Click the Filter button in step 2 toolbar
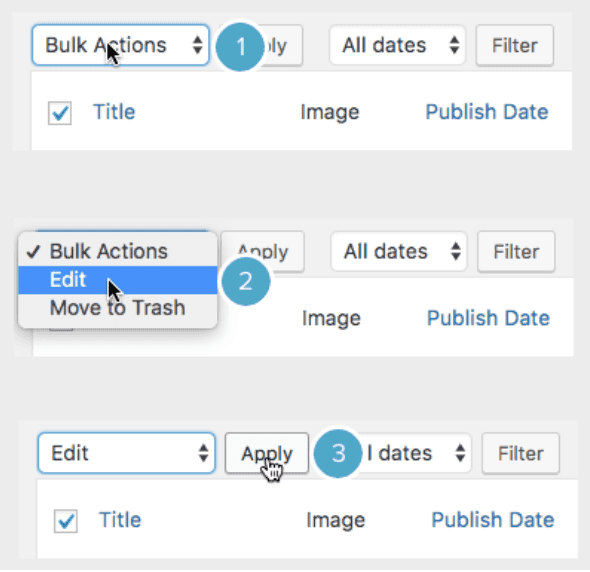Screen dimensions: 590x572 pyautogui.click(x=516, y=252)
